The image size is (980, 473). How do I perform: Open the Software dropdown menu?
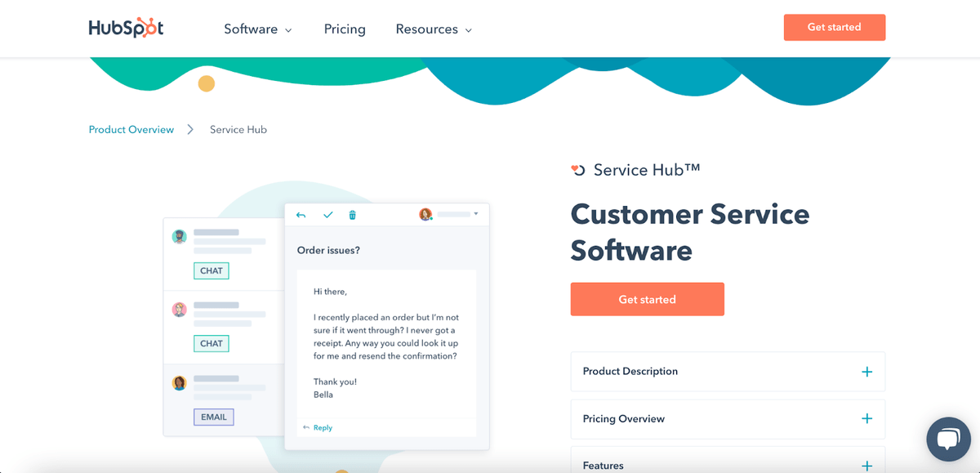coord(258,29)
